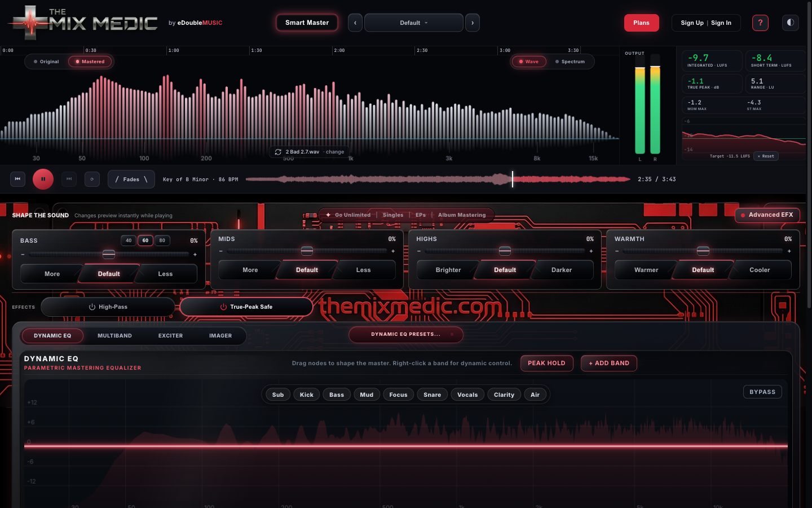Click Warmer under Warmth

[x=646, y=270]
